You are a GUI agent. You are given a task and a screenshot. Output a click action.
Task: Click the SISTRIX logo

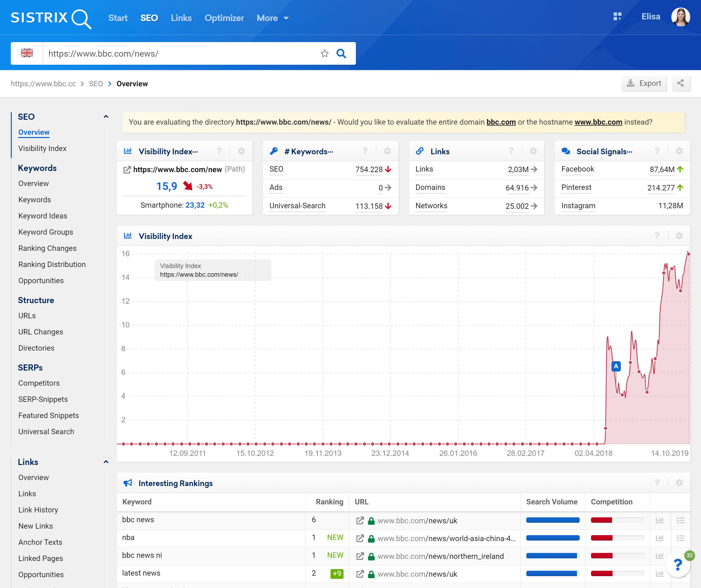(51, 18)
